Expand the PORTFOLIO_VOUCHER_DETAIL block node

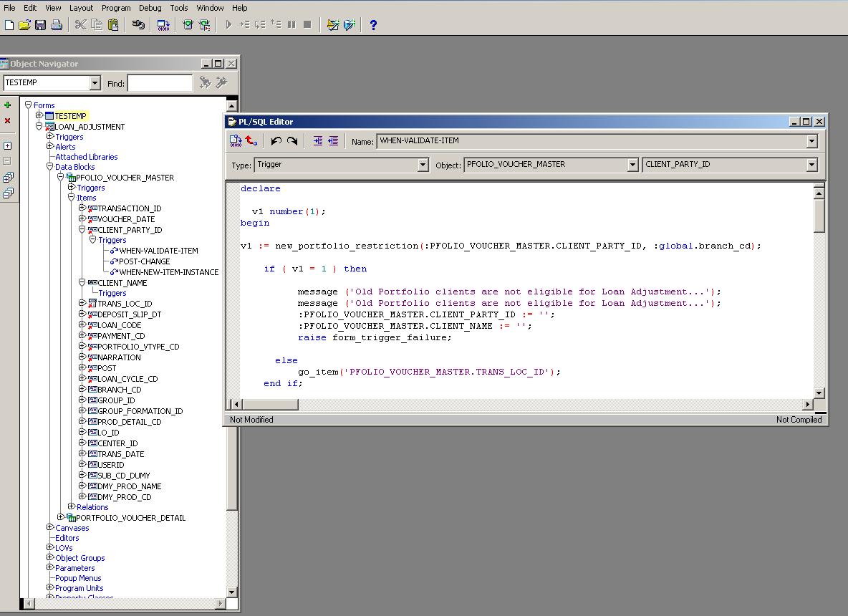pyautogui.click(x=61, y=517)
